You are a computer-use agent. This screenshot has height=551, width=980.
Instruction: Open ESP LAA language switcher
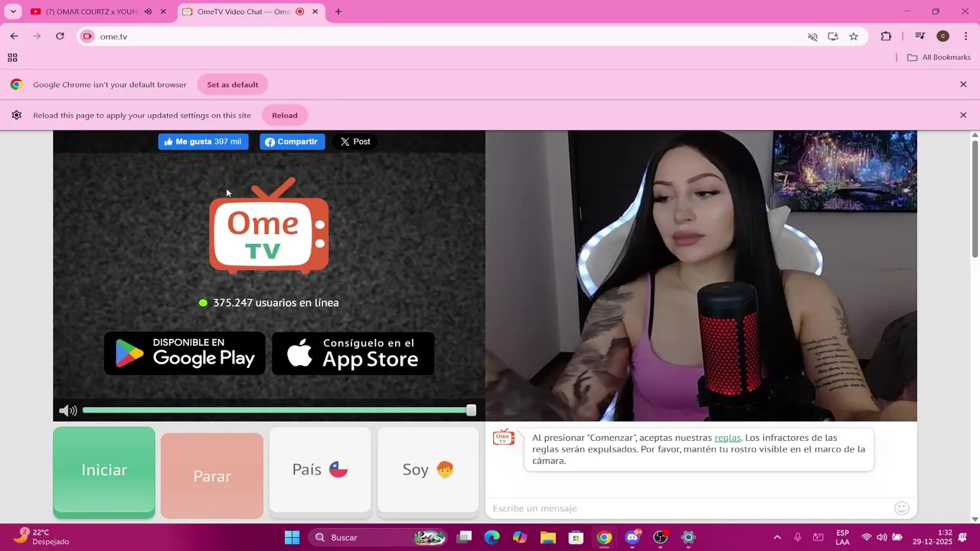click(x=842, y=537)
